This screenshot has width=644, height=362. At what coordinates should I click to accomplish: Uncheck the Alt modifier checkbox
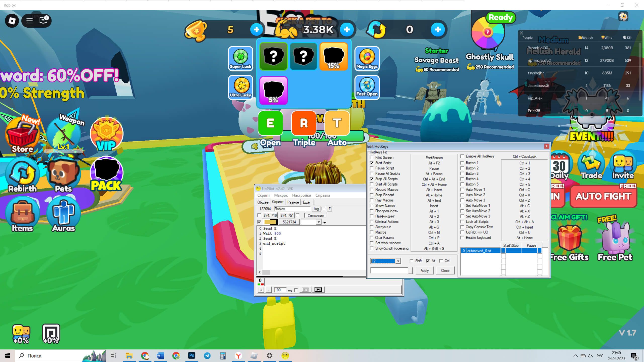(428, 261)
